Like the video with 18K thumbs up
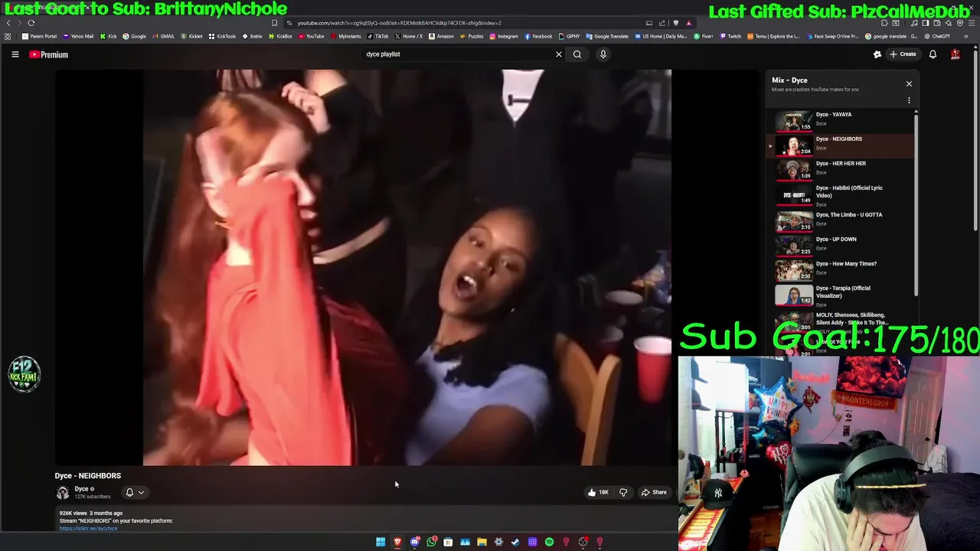Screen dimensions: 980x551 (x=598, y=492)
